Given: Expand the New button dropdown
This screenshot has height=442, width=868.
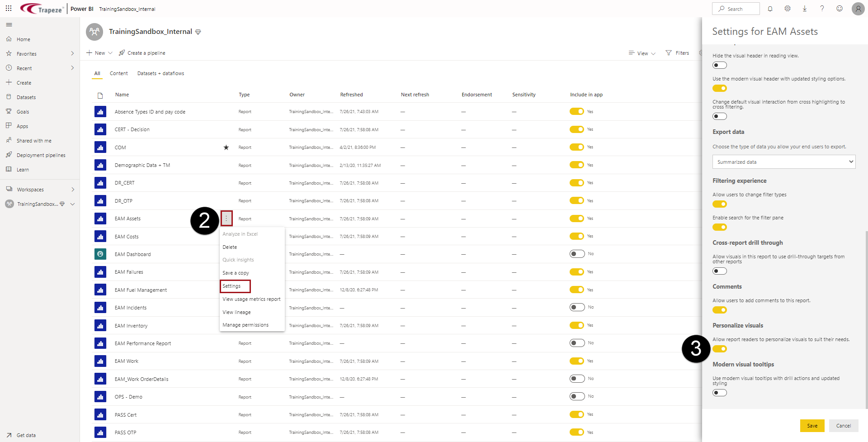Looking at the screenshot, I should (110, 53).
